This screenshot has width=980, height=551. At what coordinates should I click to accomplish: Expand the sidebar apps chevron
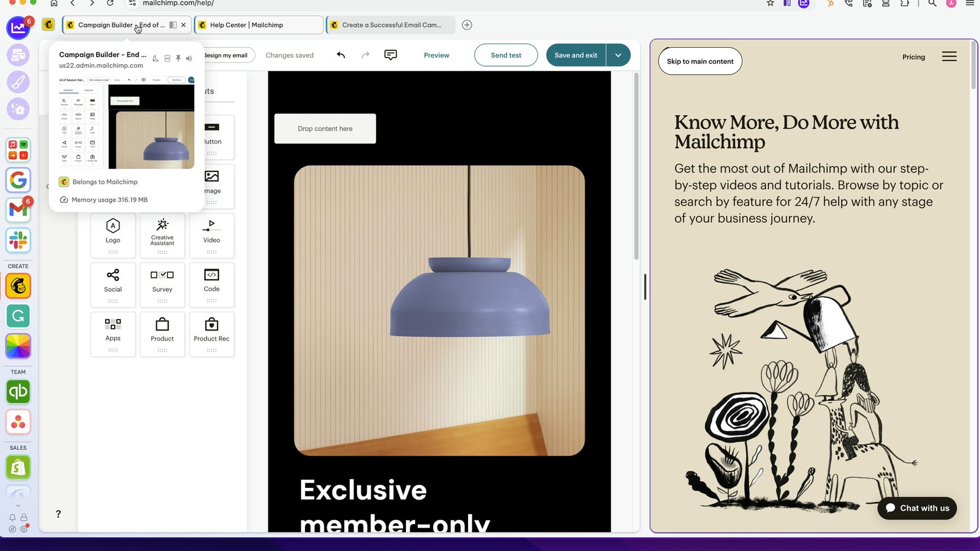[18, 506]
